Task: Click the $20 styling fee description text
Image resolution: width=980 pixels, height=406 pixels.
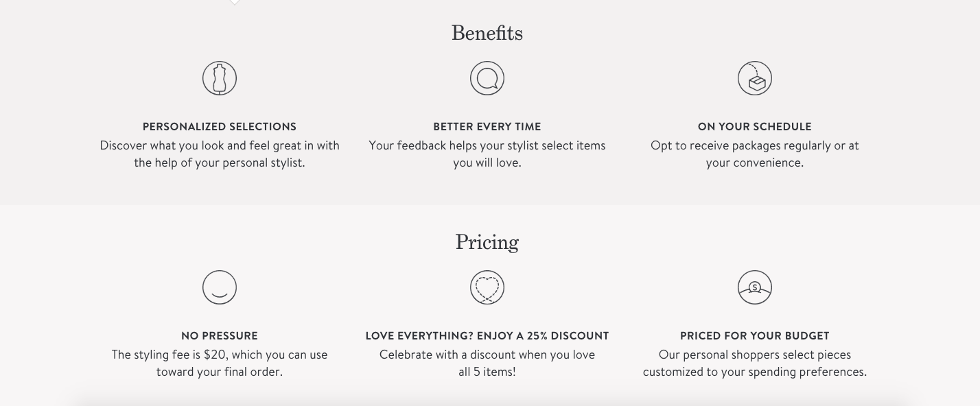Action: coord(220,363)
